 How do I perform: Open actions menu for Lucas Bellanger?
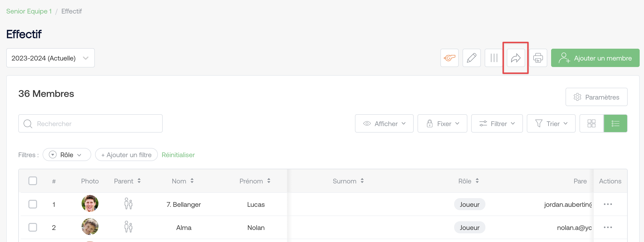click(x=607, y=204)
